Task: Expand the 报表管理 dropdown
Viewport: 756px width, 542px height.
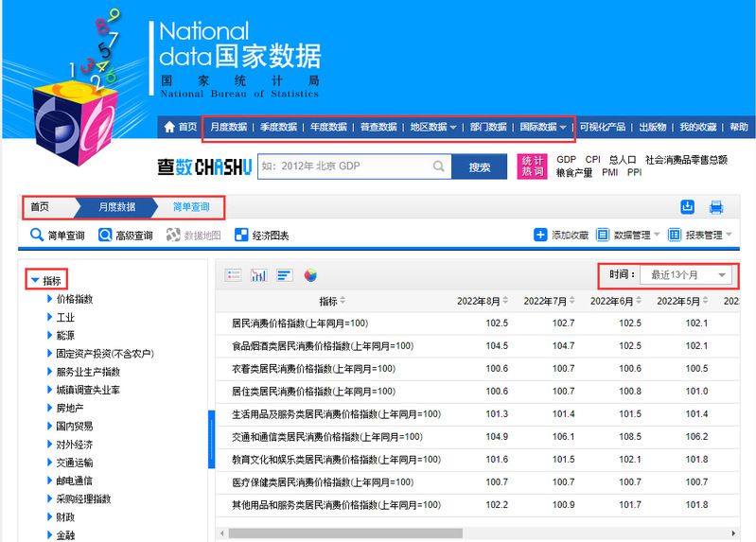Action: coord(700,235)
